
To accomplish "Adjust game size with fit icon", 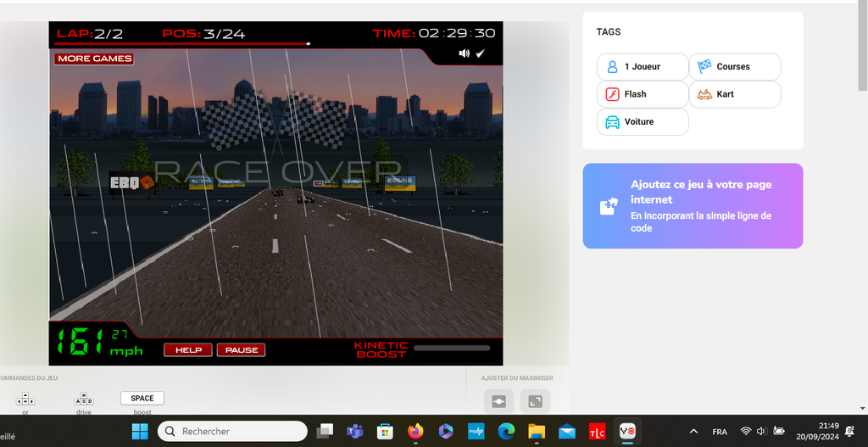I will point(498,401).
